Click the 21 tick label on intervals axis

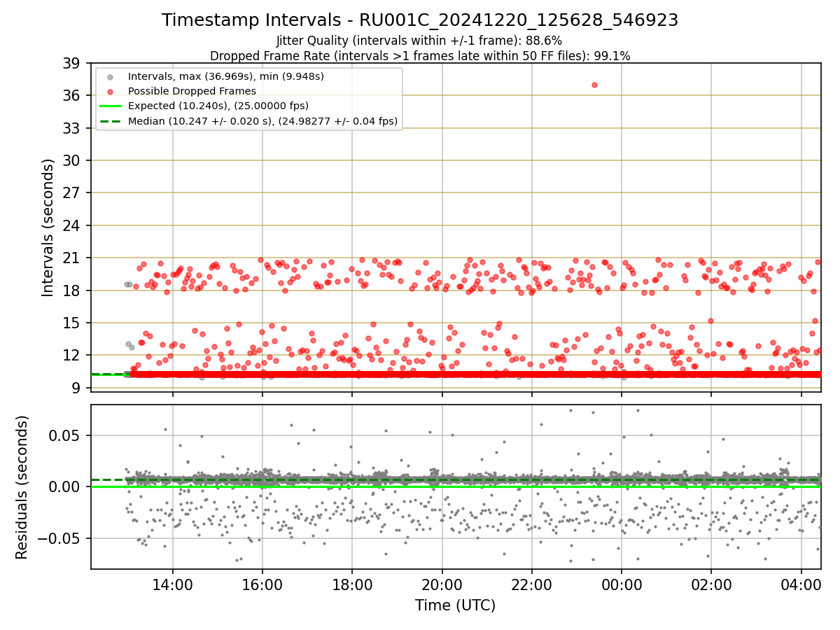72,258
